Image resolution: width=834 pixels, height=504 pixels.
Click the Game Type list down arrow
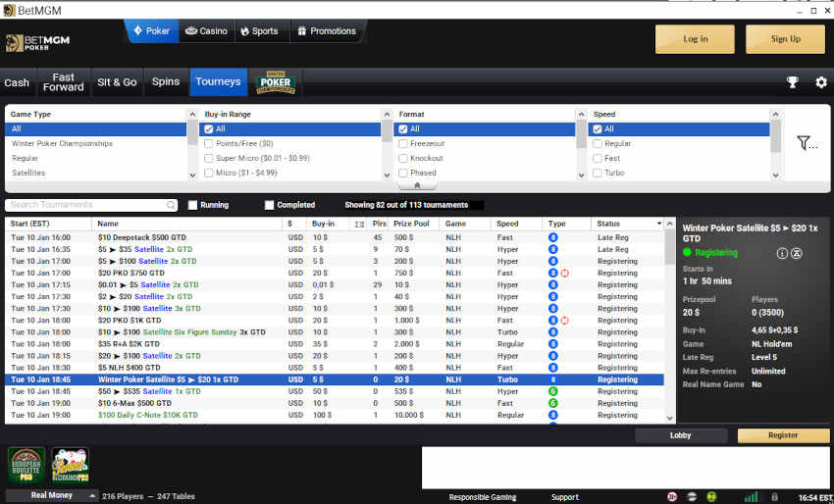[192, 175]
